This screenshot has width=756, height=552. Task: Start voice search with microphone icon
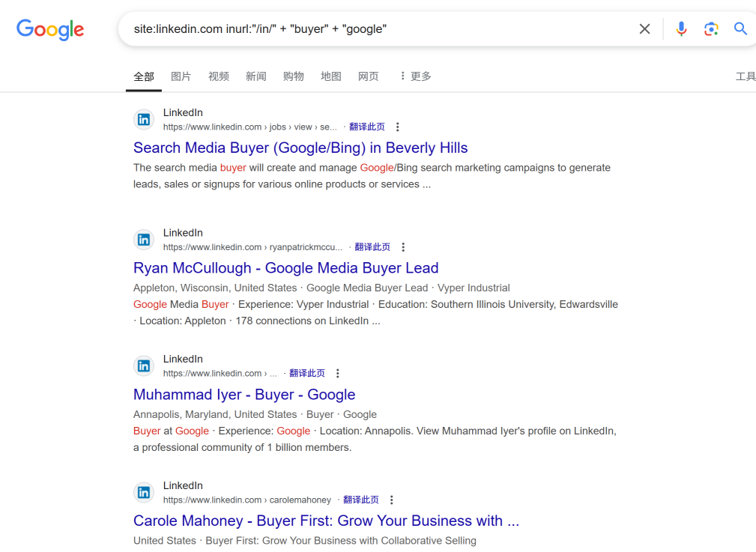coord(681,29)
